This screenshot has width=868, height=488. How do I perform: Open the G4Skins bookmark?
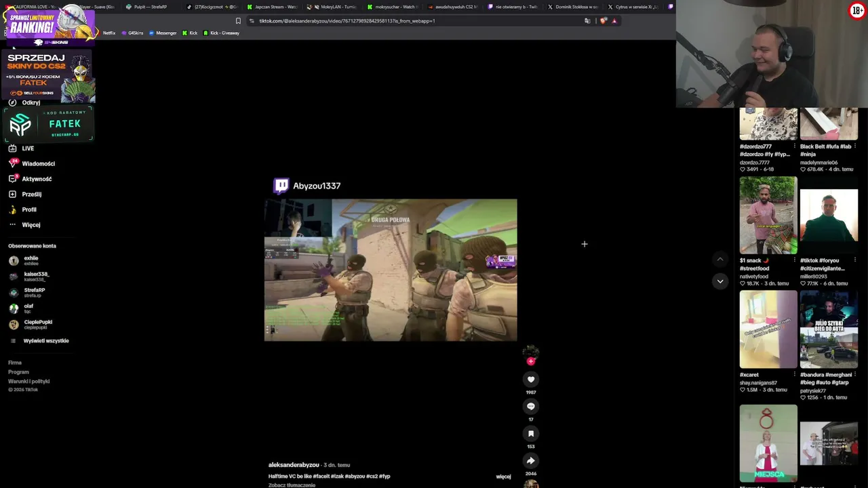pyautogui.click(x=132, y=33)
